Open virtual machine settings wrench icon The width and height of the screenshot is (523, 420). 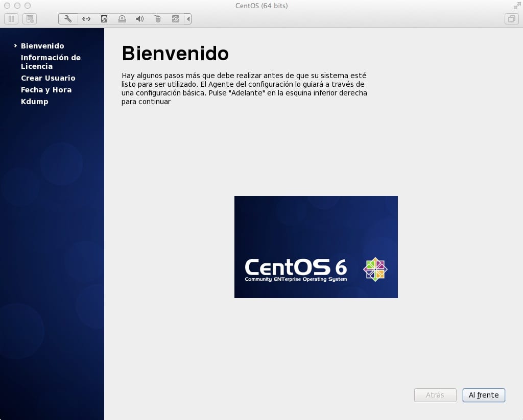(x=68, y=19)
